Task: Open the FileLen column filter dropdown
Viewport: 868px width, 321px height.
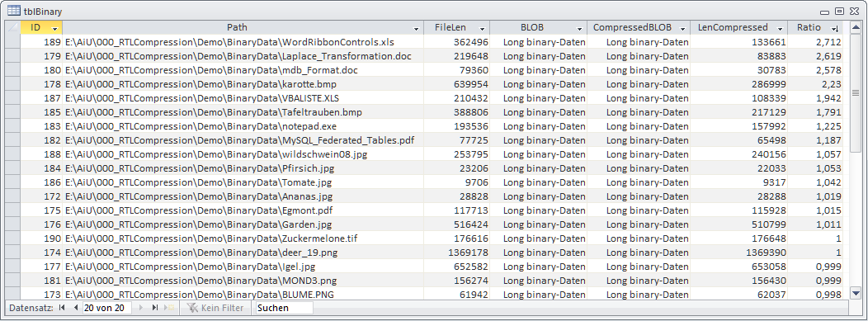Action: (482, 28)
